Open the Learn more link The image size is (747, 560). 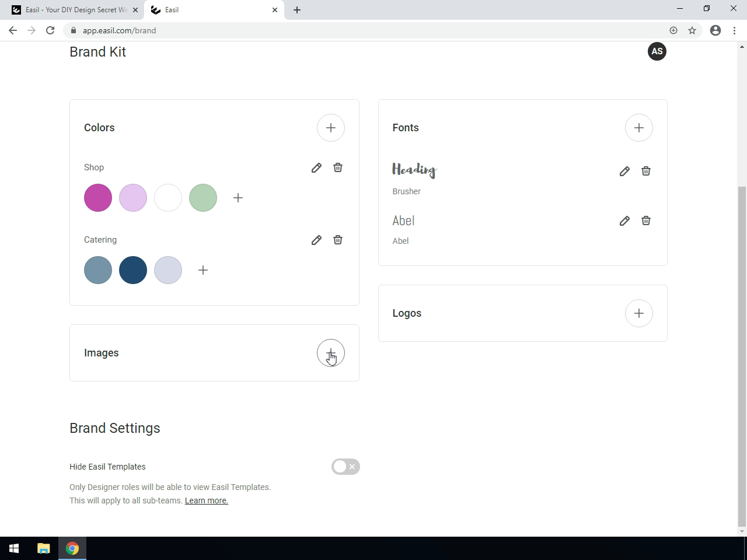coord(207,501)
